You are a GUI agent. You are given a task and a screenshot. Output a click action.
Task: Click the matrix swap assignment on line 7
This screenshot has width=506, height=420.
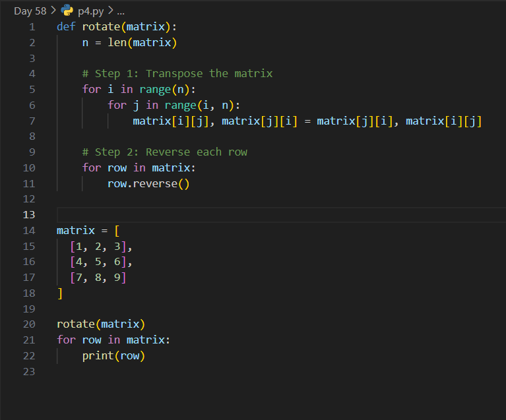click(307, 121)
